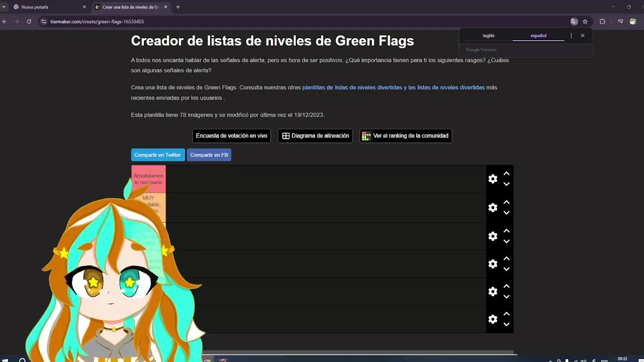
Task: Open settings gear of the sixth tier row
Action: tap(493, 319)
